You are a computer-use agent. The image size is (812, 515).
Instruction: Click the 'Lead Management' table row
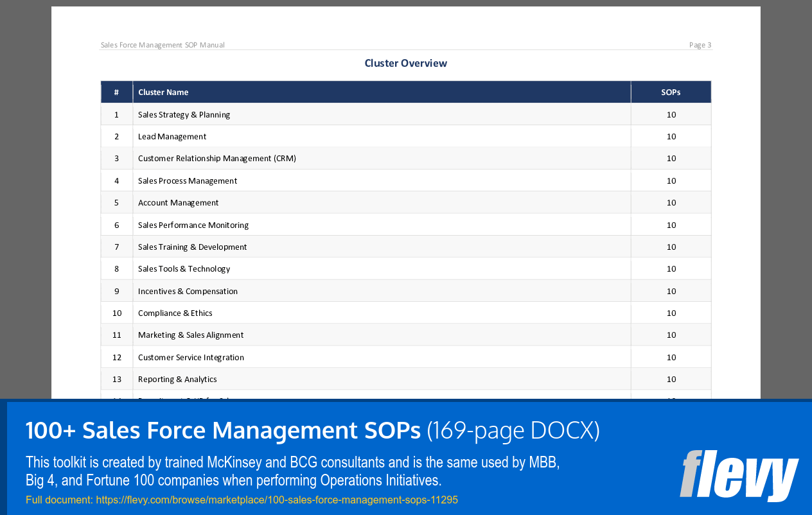pos(172,136)
